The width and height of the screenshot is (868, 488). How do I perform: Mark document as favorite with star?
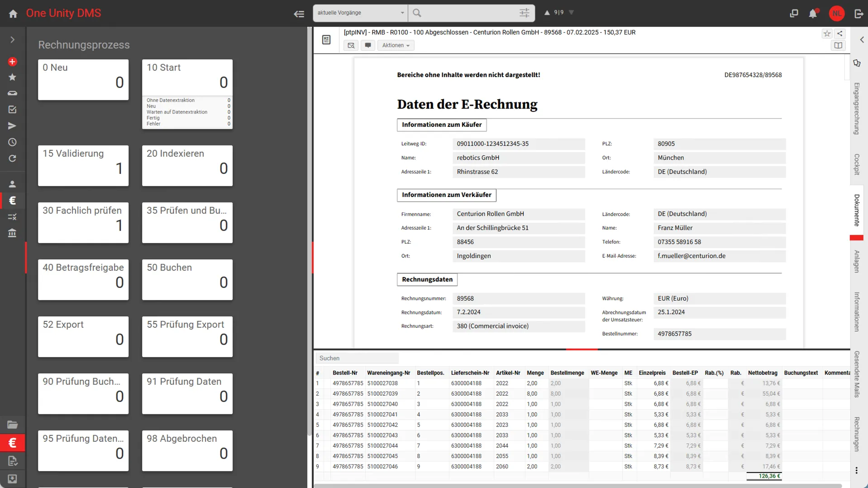[827, 33]
